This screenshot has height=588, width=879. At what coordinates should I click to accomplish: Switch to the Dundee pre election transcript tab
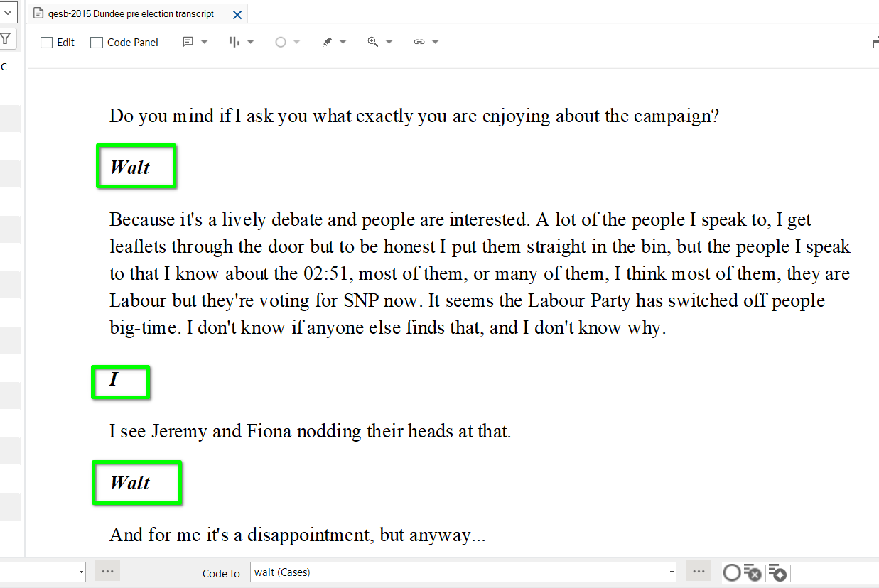[130, 14]
